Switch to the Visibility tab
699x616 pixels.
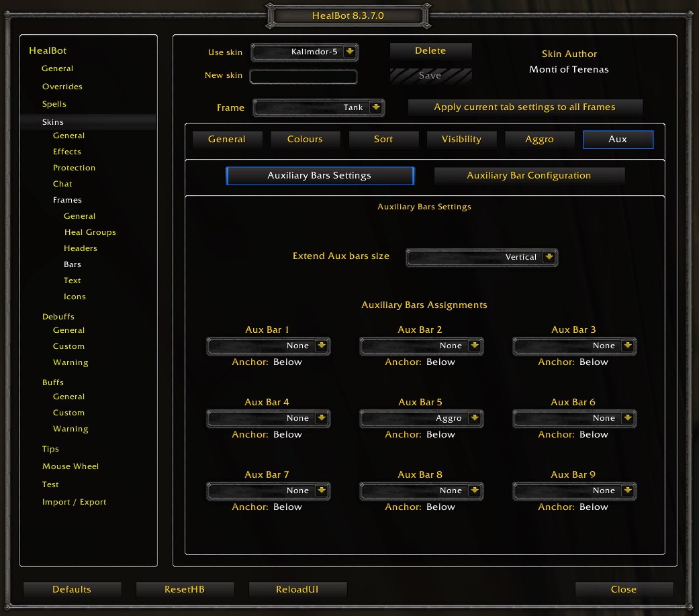(461, 140)
